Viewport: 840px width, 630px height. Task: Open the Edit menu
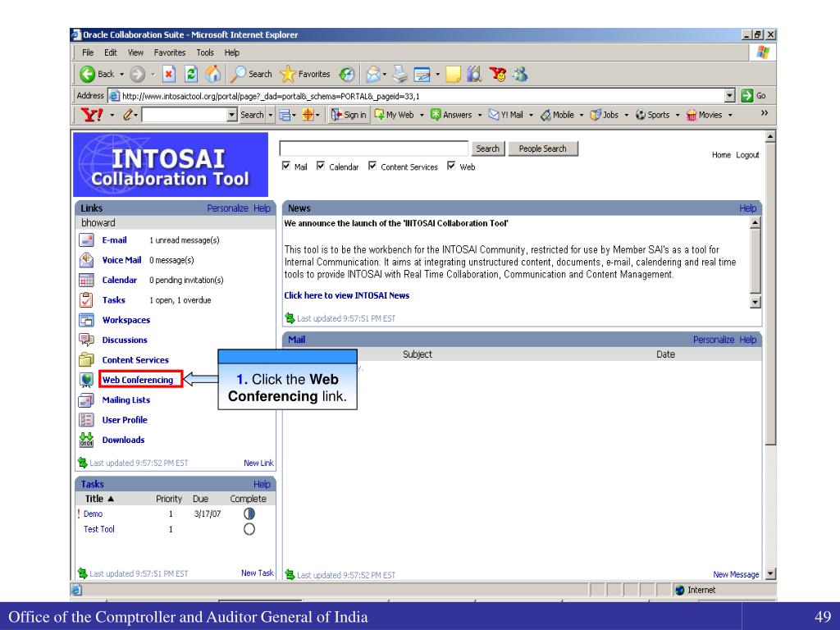click(111, 52)
